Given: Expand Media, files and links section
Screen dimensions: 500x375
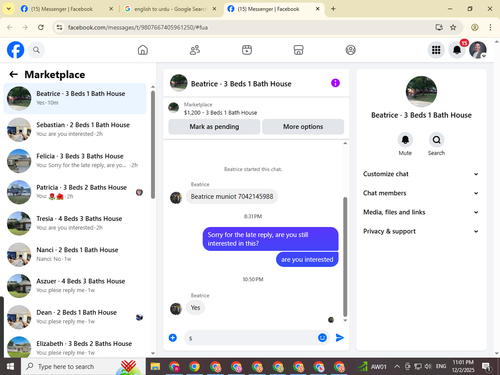Looking at the screenshot, I should pyautogui.click(x=421, y=212).
